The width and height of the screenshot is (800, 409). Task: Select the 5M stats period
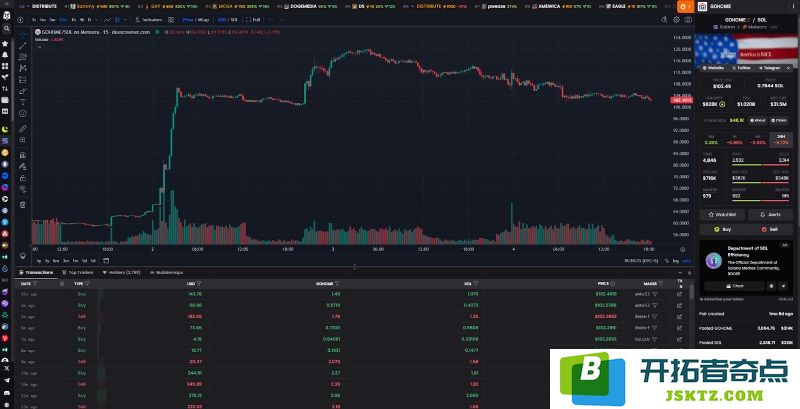click(711, 140)
